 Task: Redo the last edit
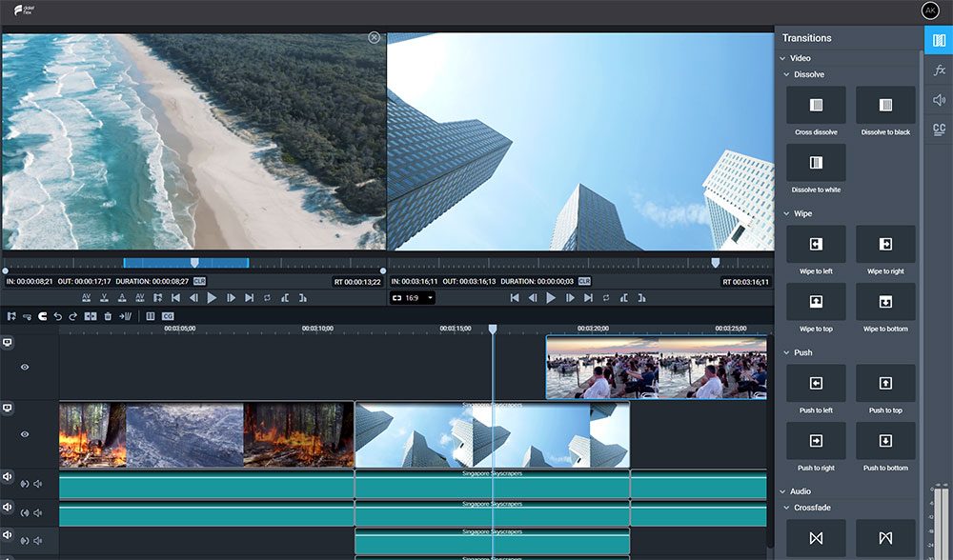click(x=72, y=318)
